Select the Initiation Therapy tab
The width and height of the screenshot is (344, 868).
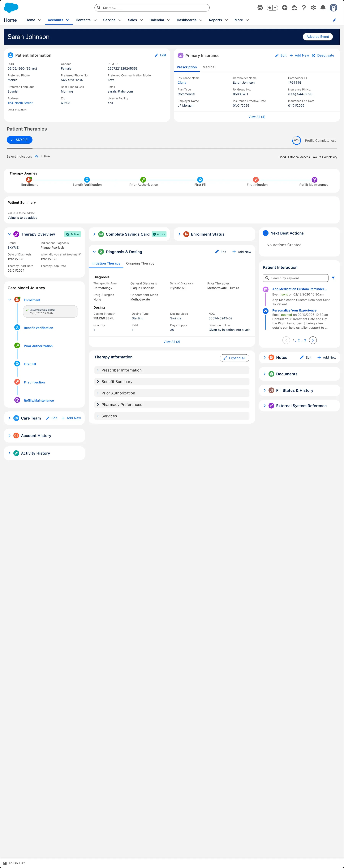(x=106, y=264)
